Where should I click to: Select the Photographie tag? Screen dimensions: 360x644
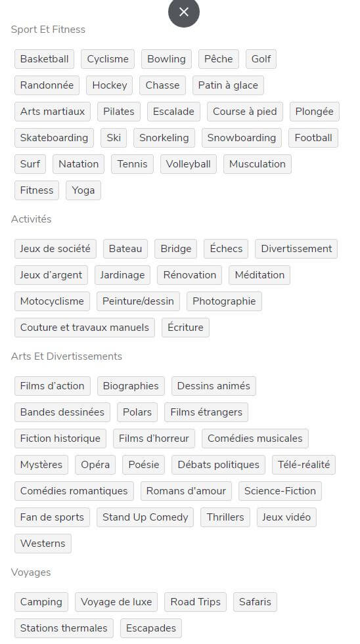[x=224, y=301]
